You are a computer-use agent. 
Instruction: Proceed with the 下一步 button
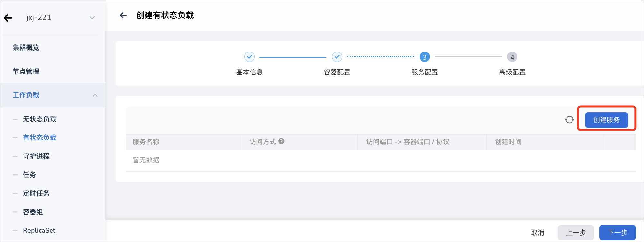click(x=617, y=233)
